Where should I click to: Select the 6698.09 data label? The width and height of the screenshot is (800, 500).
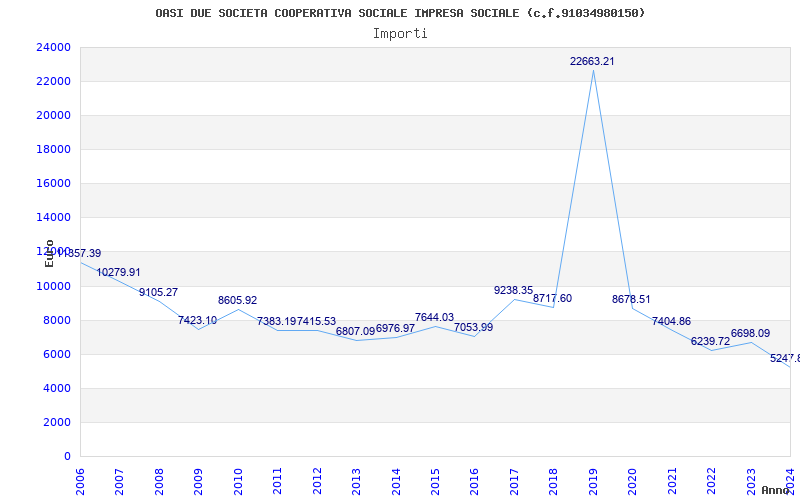pyautogui.click(x=751, y=334)
